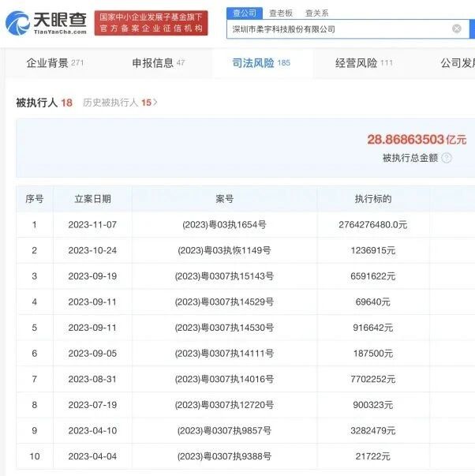Click the date 2023-08-31
This screenshot has width=475, height=476.
pyautogui.click(x=92, y=379)
